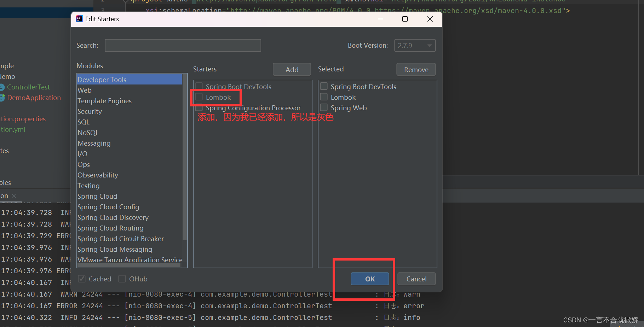Open DemoApplication in project tree

point(34,98)
